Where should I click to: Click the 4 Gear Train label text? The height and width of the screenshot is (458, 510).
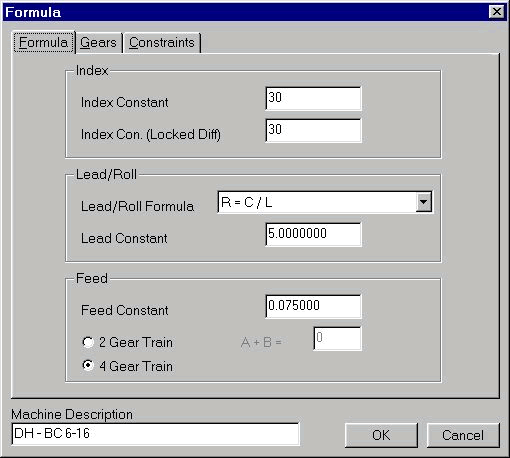pos(136,366)
